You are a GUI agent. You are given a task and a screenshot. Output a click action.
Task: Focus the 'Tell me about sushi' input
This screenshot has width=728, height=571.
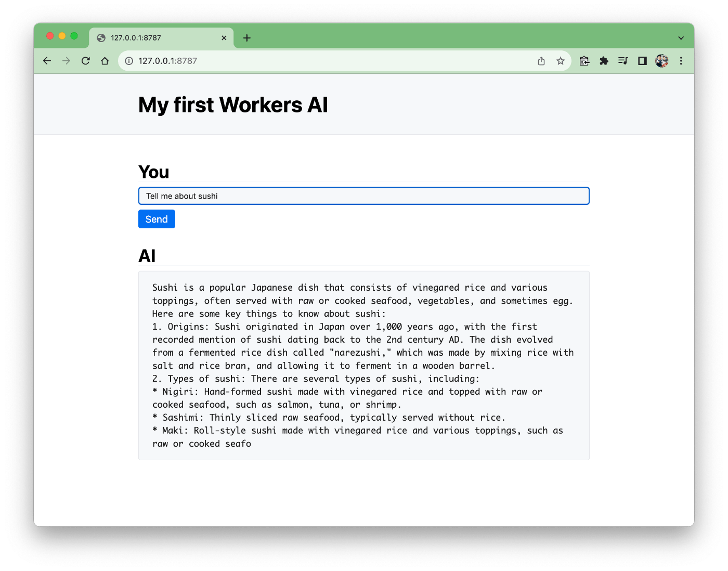[364, 196]
